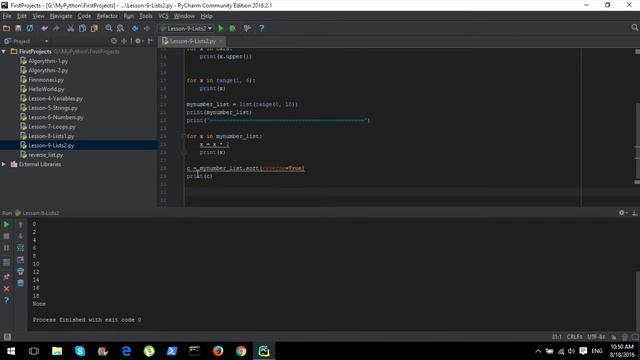Image resolution: width=640 pixels, height=360 pixels.
Task: Close the Lesson-9-Lists2.py editor tab
Action: (221, 41)
